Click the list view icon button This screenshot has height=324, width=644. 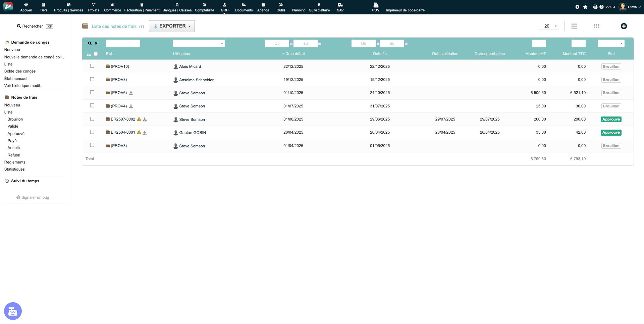[x=574, y=26]
